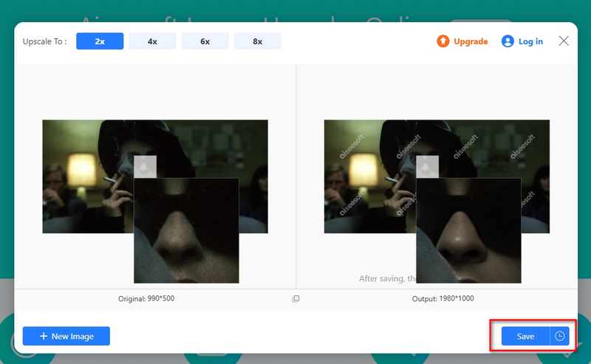Image resolution: width=591 pixels, height=364 pixels.
Task: Click the magnified nose inset on original
Action: [x=186, y=230]
